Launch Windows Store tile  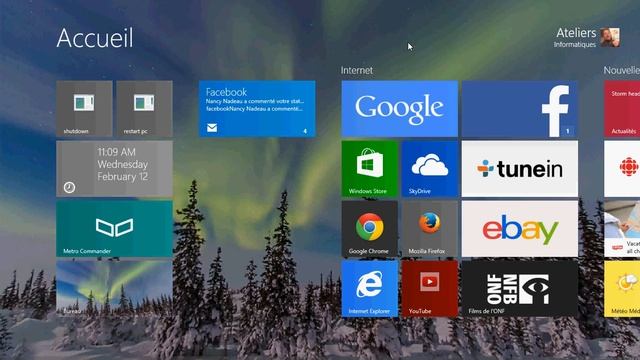coord(369,169)
